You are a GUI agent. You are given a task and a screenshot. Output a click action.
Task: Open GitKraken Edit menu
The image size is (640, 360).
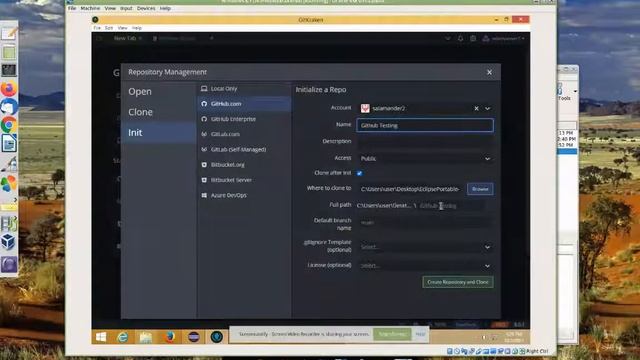coord(109,28)
